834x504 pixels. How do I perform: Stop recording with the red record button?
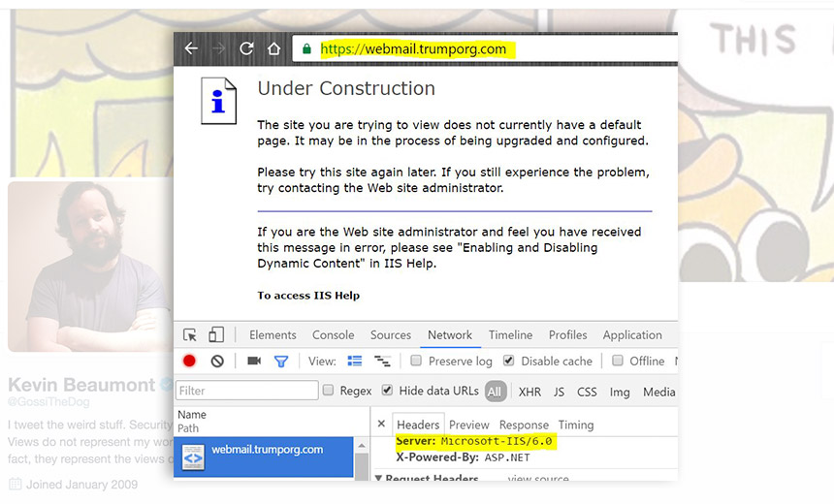189,361
